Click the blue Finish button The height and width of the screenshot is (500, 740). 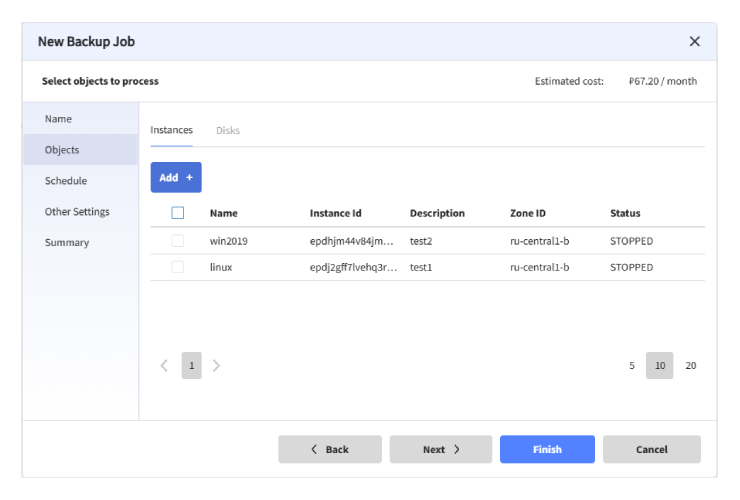click(547, 450)
